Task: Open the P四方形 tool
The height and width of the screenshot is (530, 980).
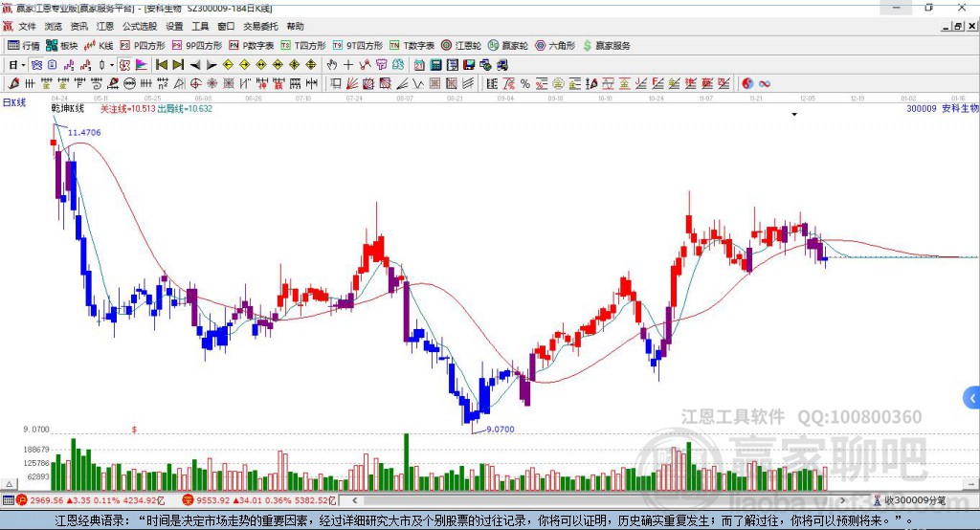Action: (x=143, y=46)
